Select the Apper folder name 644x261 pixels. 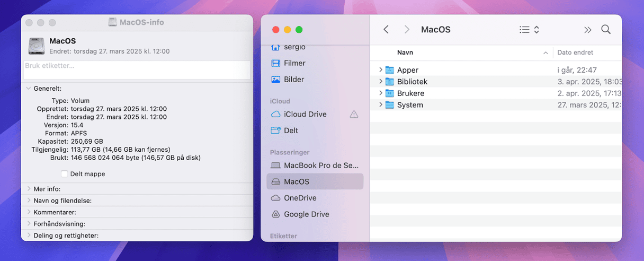click(x=408, y=70)
